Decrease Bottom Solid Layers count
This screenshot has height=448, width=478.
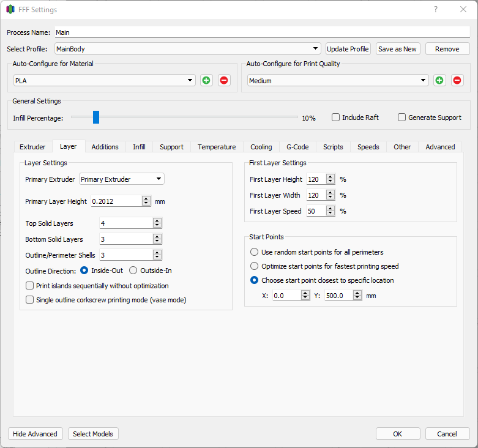[x=157, y=241]
